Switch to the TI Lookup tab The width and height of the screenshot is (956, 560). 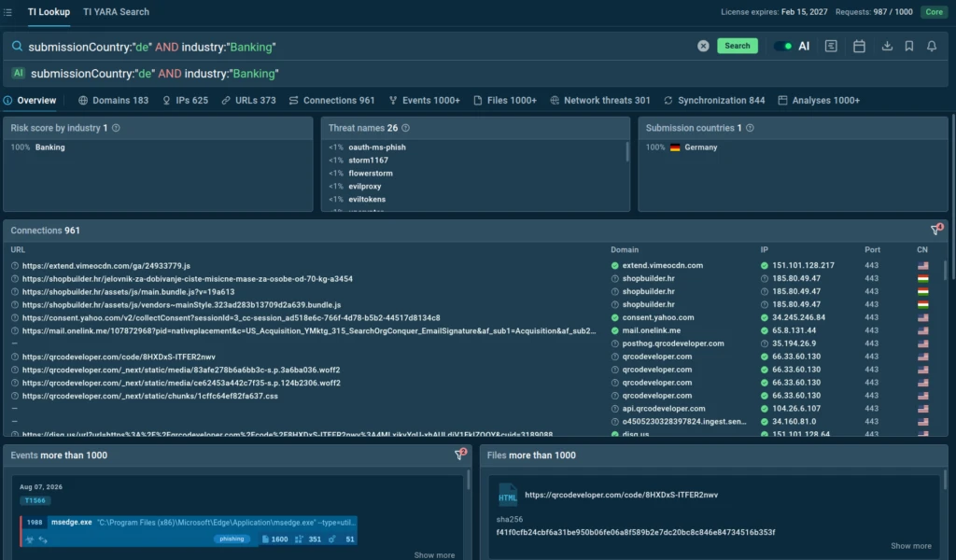coord(49,12)
